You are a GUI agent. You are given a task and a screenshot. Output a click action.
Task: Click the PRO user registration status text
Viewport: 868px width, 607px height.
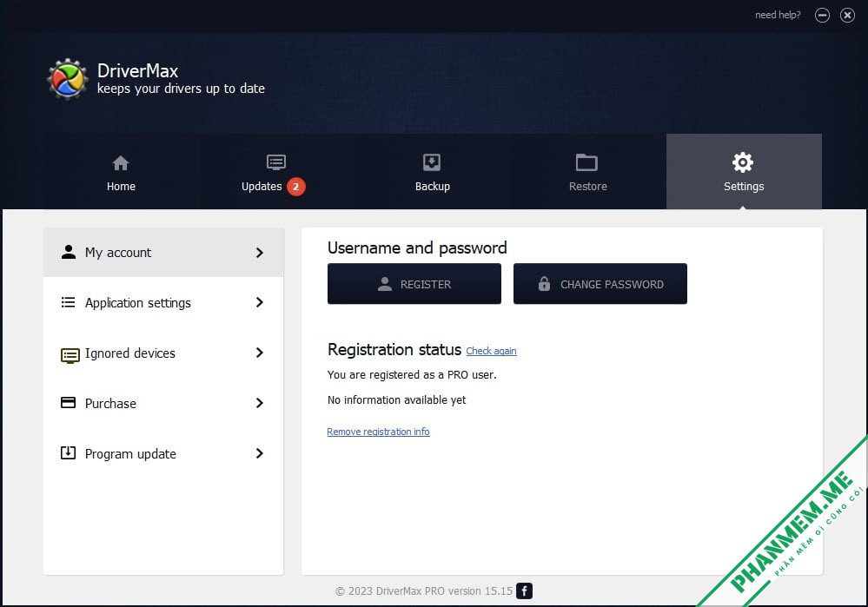(x=412, y=374)
